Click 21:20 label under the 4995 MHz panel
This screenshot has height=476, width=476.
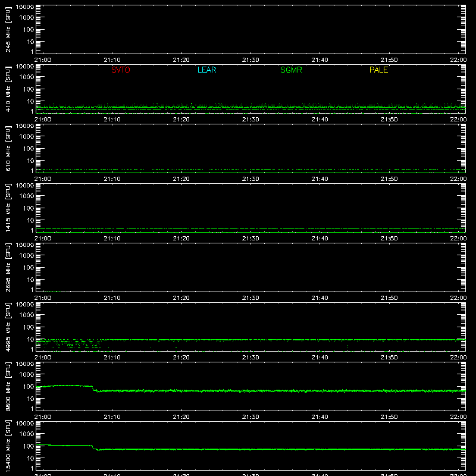tap(181, 358)
